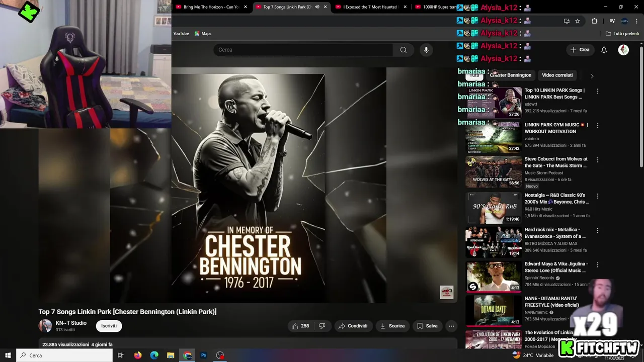
Task: Open the KN~T Studio channel avatar
Action: 45,326
